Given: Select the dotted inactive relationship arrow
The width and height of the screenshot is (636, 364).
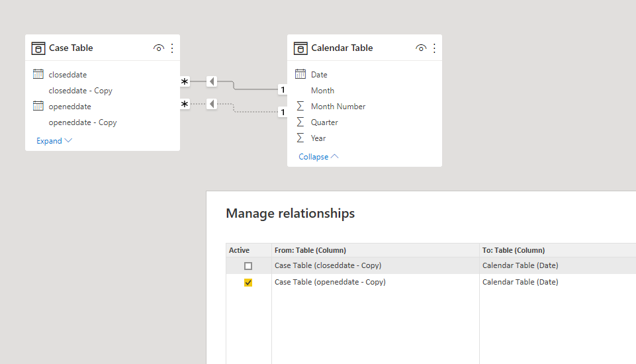Looking at the screenshot, I should click(212, 104).
